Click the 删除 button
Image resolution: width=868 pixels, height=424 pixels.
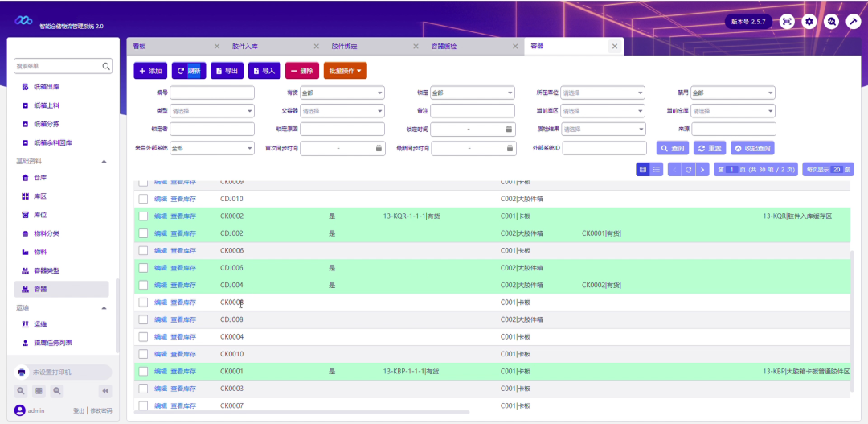tap(302, 71)
